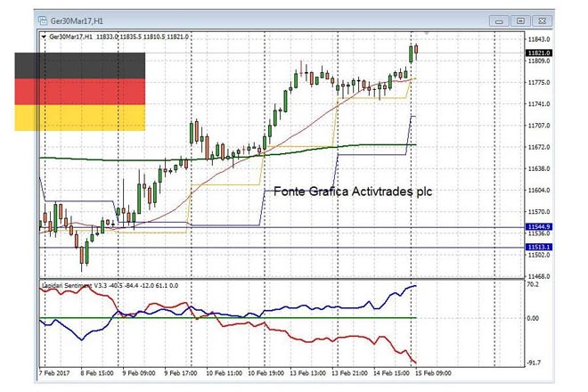Viewport: 588px width, 392px height.
Task: Click the latest red candlestick on the chart
Action: [417, 51]
